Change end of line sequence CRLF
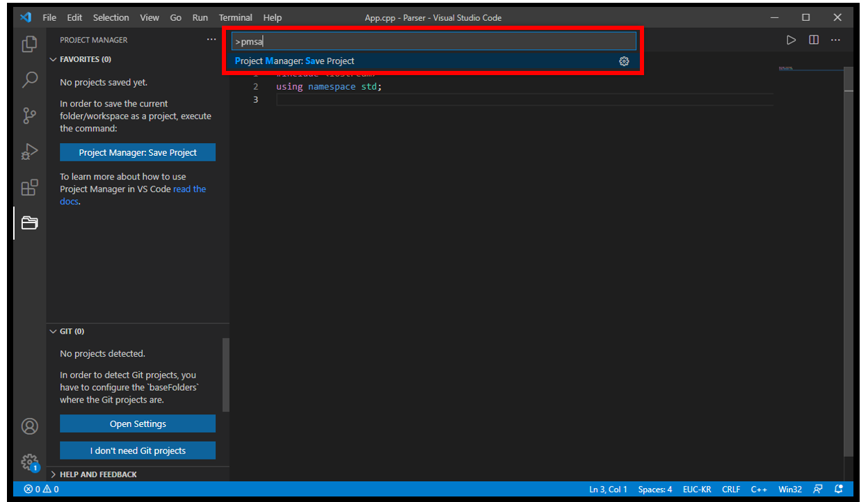 731,489
